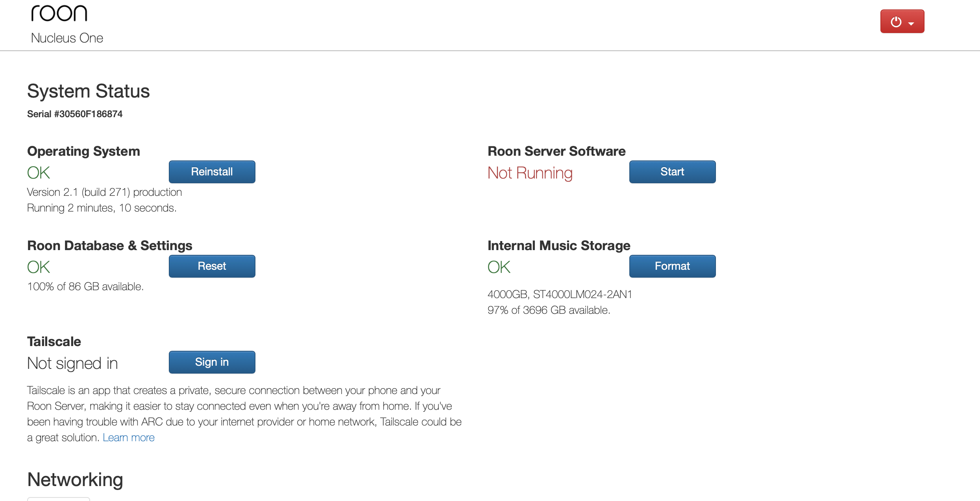Format the Internal Music Storage

[672, 266]
